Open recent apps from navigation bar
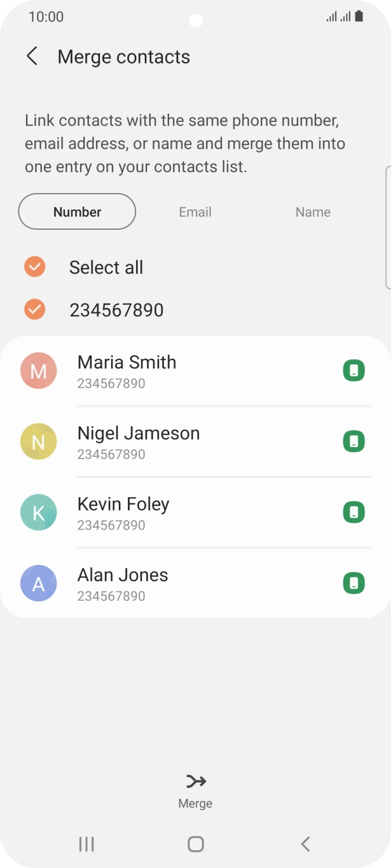Image resolution: width=391 pixels, height=868 pixels. coord(86,844)
